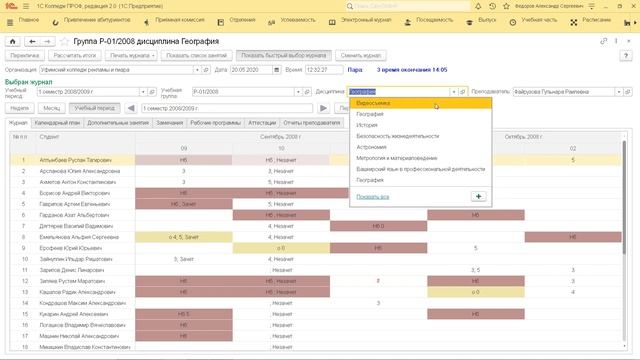
Task: Click Показать все link in dropdown
Action: tap(373, 197)
